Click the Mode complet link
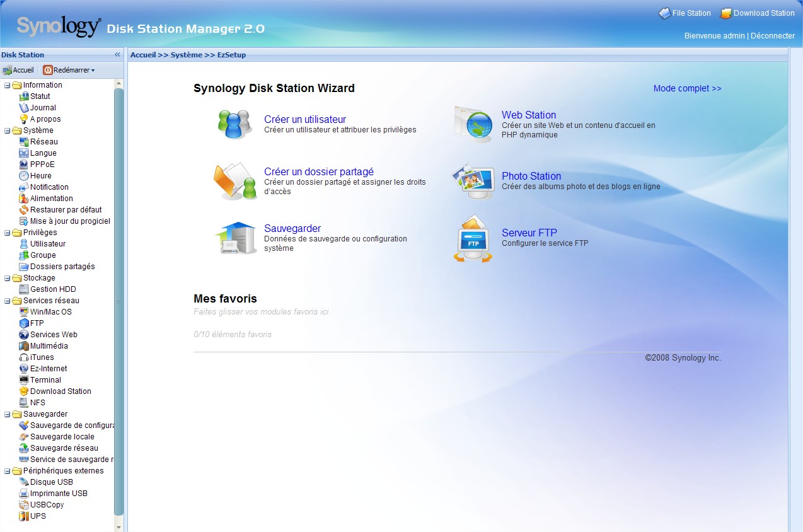The width and height of the screenshot is (803, 532). 687,88
